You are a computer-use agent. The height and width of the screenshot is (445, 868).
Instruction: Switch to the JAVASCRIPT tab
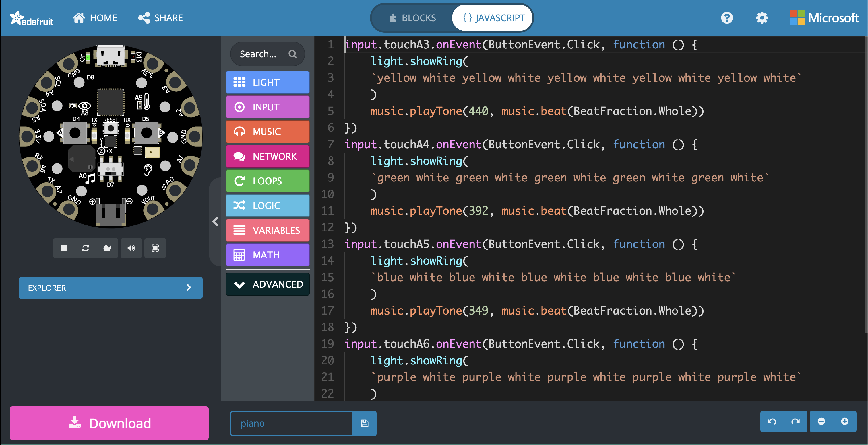click(492, 17)
